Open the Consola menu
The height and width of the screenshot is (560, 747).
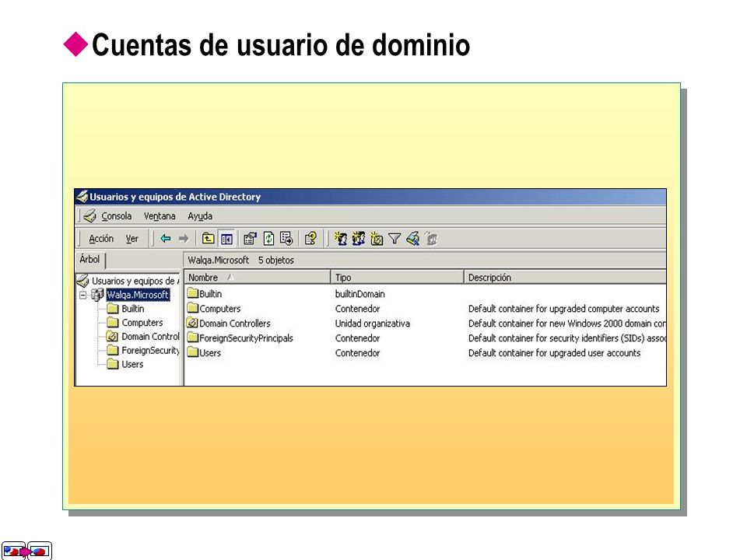pyautogui.click(x=116, y=216)
